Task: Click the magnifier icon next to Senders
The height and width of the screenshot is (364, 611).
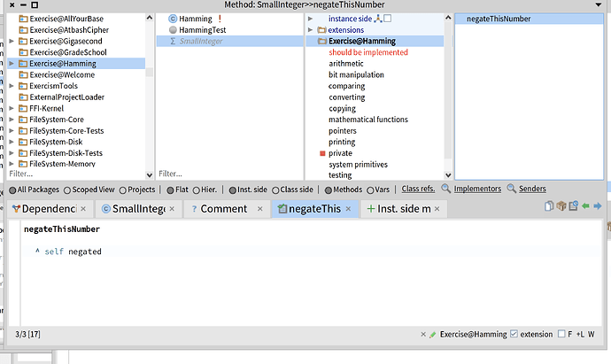Action: [x=511, y=189]
